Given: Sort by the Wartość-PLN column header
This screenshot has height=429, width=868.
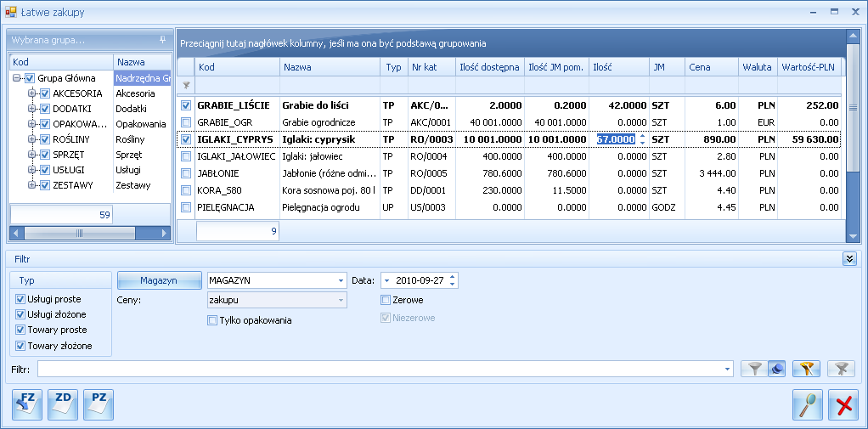Looking at the screenshot, I should click(810, 67).
